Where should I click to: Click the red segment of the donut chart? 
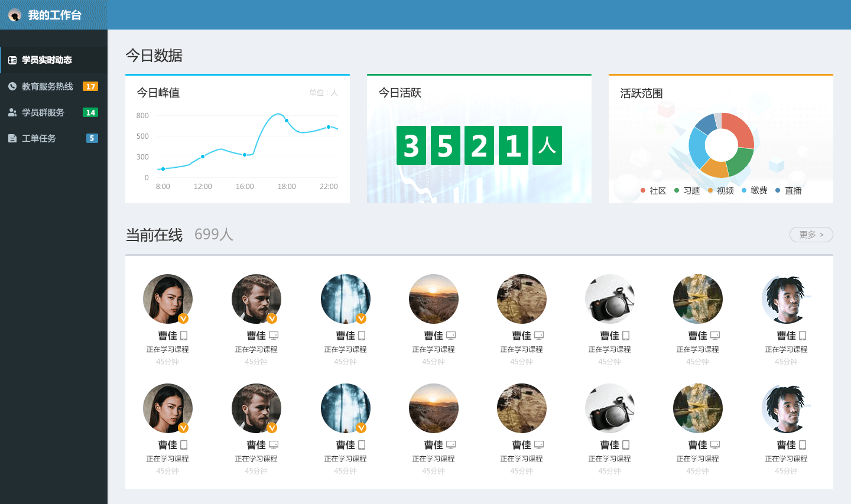(740, 127)
